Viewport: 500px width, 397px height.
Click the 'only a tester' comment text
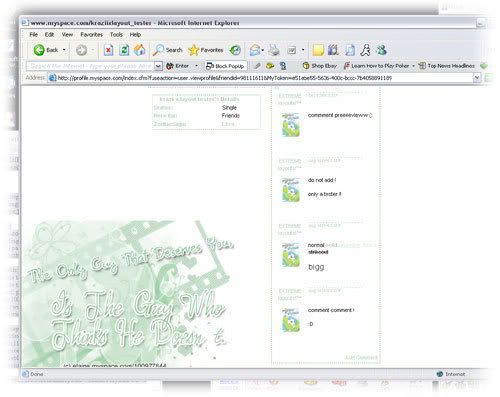pyautogui.click(x=324, y=194)
